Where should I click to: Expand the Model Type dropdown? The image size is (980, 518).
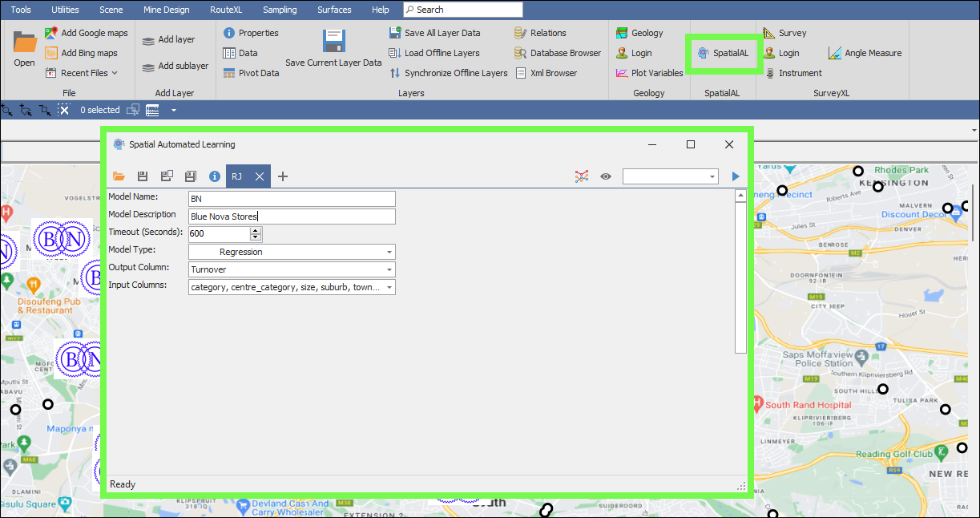coord(389,252)
